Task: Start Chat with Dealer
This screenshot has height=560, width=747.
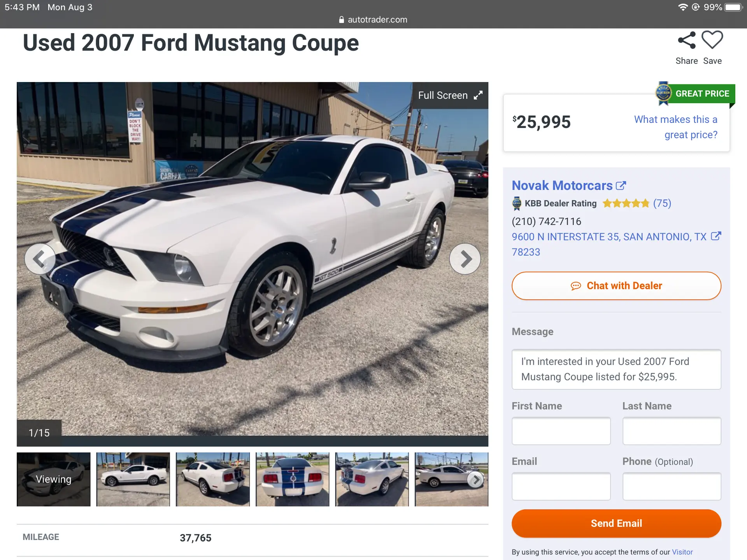Action: click(616, 286)
